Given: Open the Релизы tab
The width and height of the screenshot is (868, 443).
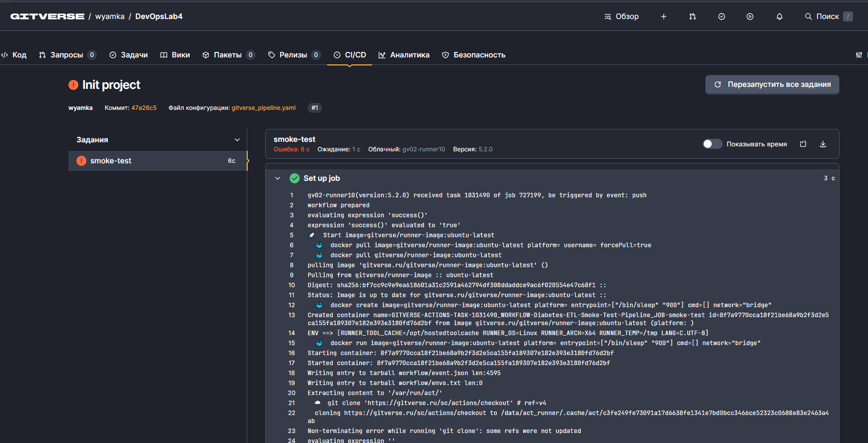Looking at the screenshot, I should [x=294, y=55].
